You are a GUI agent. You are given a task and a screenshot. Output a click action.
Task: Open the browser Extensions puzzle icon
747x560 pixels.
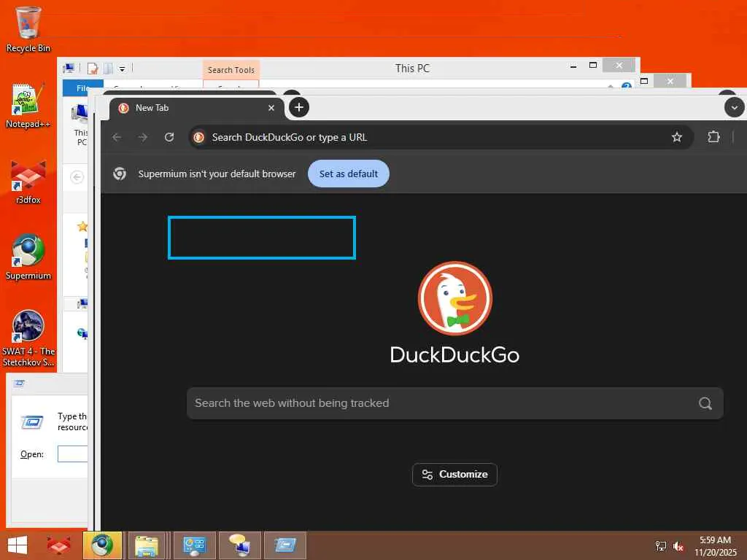point(713,137)
